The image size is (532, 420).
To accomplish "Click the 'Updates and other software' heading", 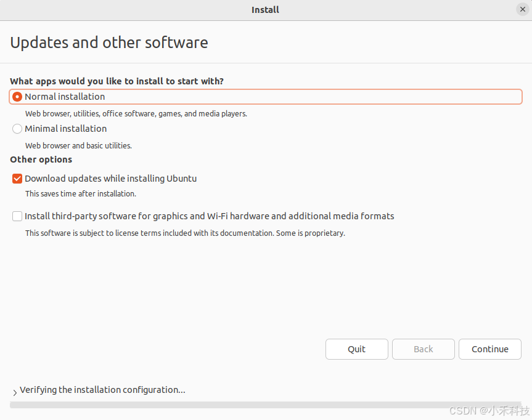I will 109,42.
